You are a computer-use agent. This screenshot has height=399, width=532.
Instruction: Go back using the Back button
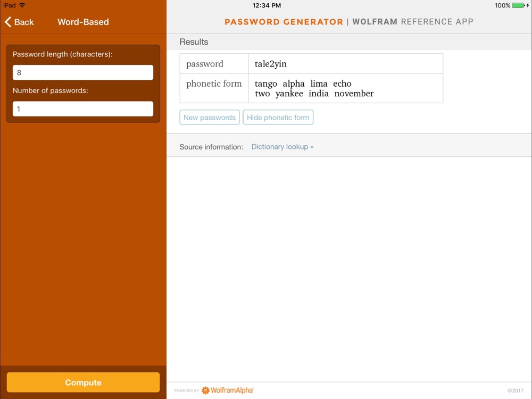click(x=19, y=22)
